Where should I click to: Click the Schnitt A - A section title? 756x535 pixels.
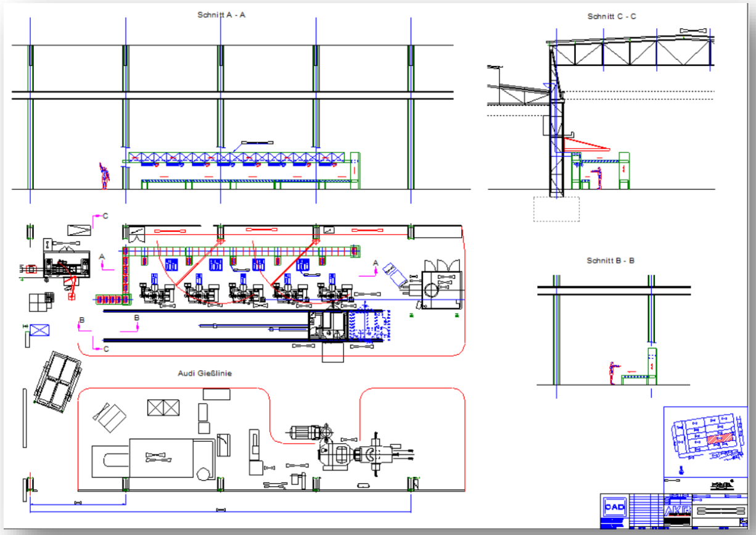tap(221, 15)
